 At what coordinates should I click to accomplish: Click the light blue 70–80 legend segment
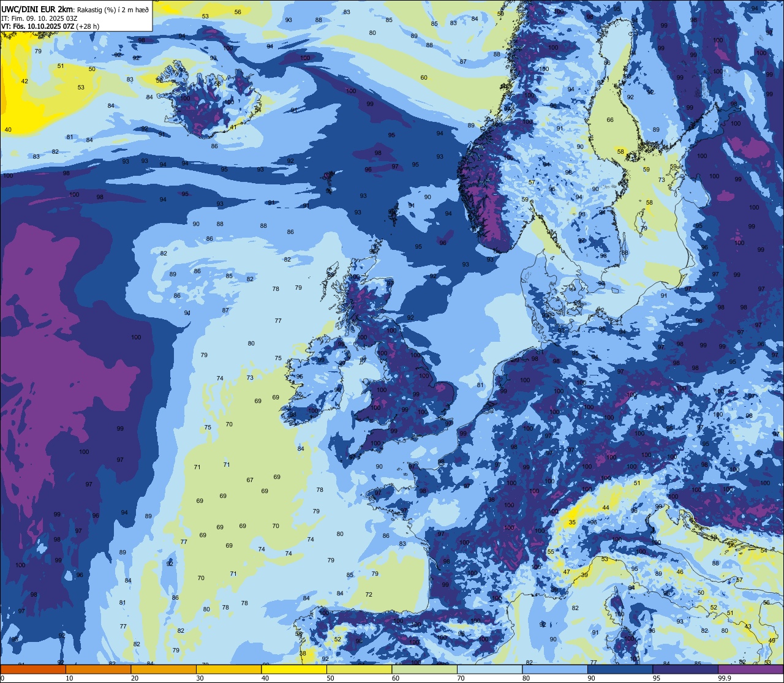click(x=489, y=669)
